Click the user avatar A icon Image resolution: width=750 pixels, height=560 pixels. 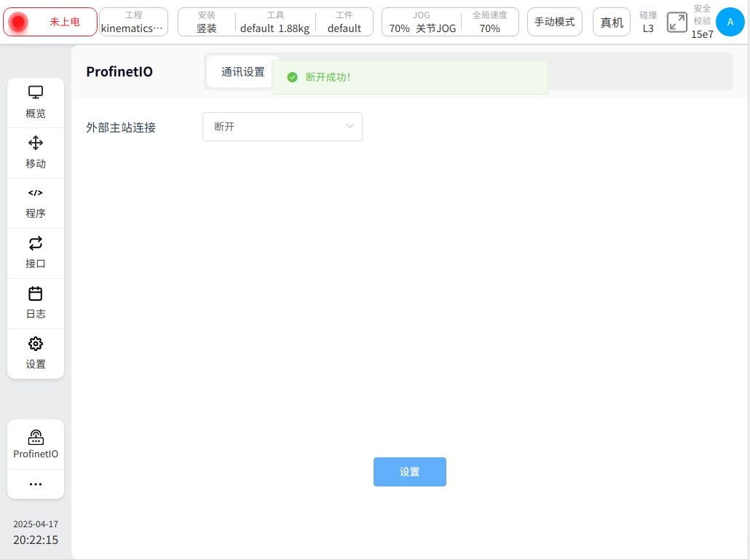[x=730, y=22]
